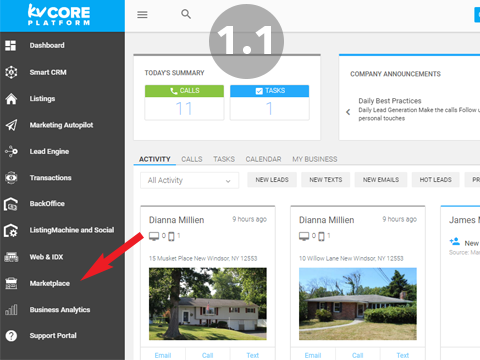Click the Marketing Autopilot paper plane icon
This screenshot has height=360, width=480.
[11, 125]
